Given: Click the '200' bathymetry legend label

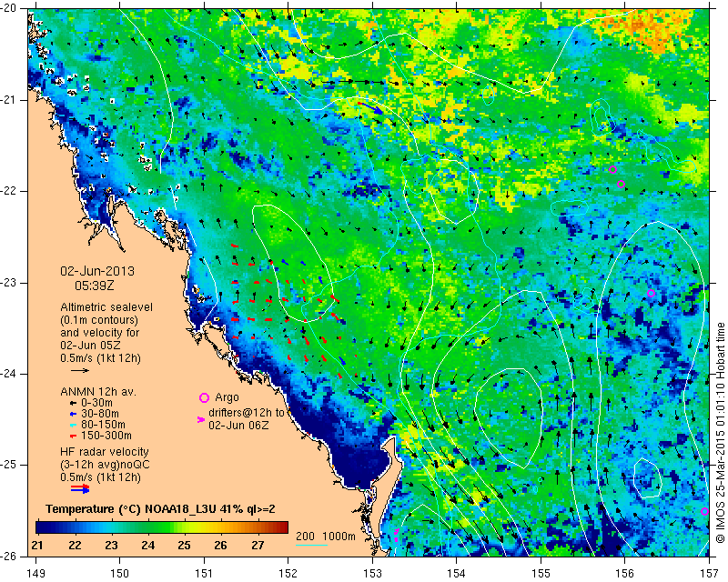Looking at the screenshot, I should (306, 537).
